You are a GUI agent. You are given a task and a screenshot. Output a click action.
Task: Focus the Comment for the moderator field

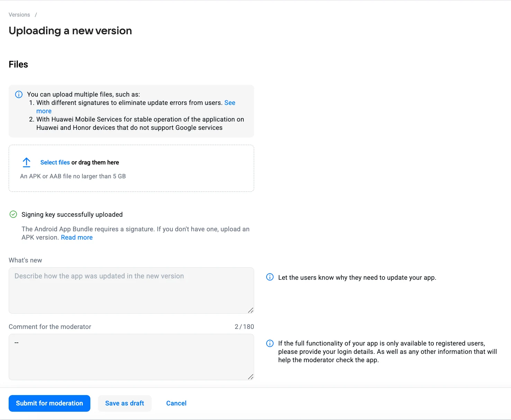[x=131, y=357]
